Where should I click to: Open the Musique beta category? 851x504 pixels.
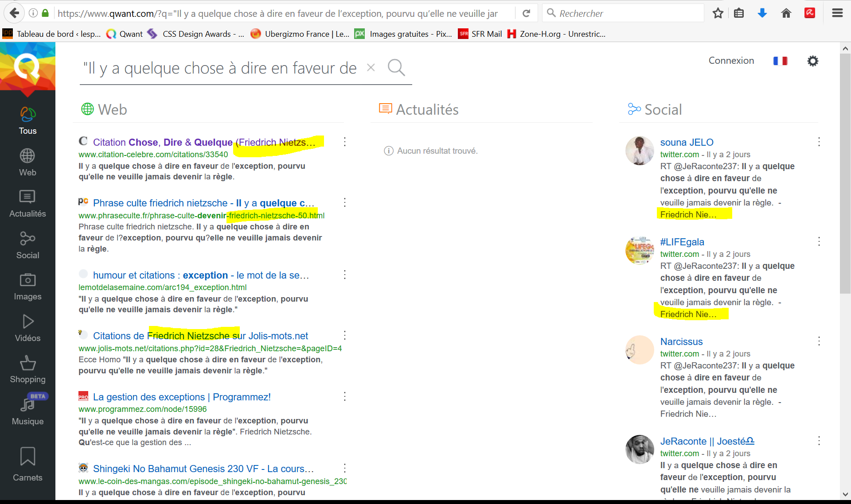[x=27, y=411]
